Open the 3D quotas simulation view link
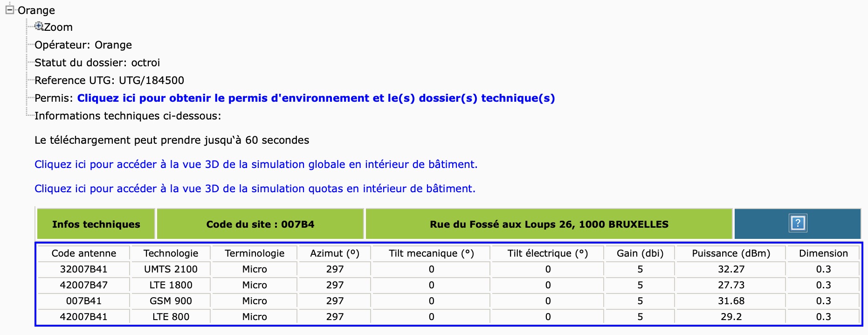 pos(255,188)
